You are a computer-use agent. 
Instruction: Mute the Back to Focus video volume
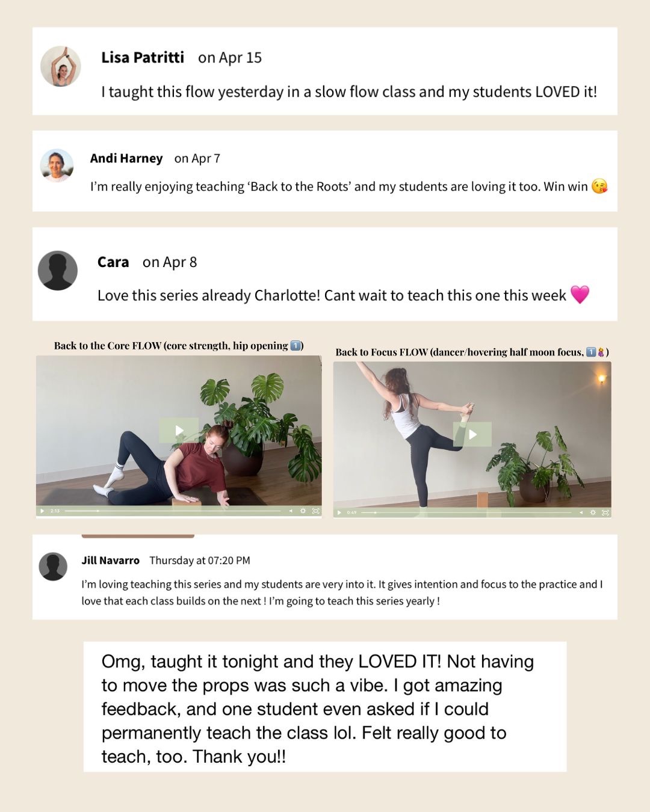pyautogui.click(x=581, y=512)
